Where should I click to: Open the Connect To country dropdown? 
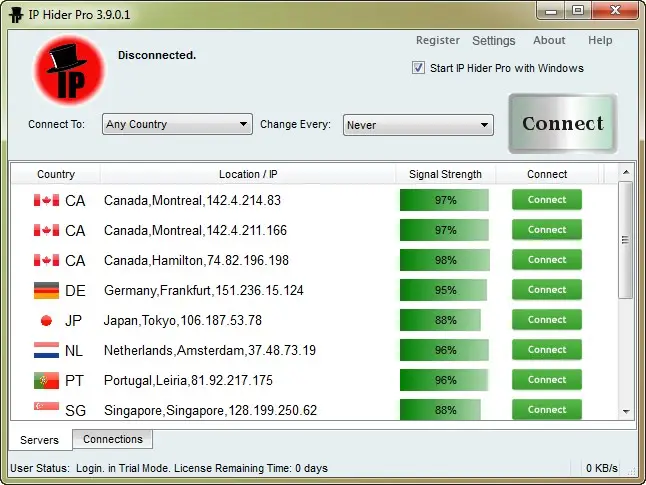177,124
